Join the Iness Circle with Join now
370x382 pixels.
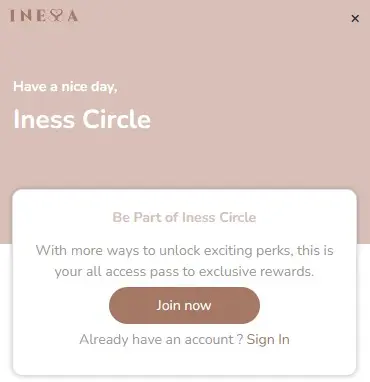[x=184, y=305]
